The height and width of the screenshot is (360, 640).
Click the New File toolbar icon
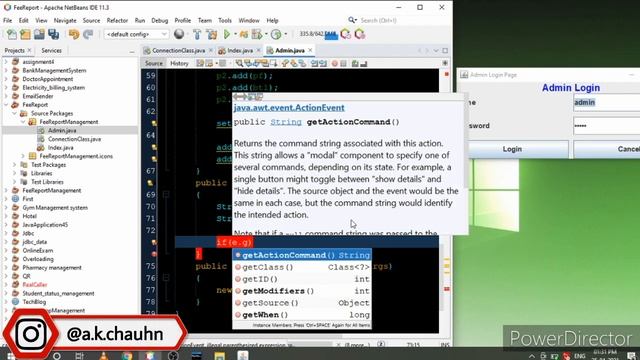click(x=12, y=35)
